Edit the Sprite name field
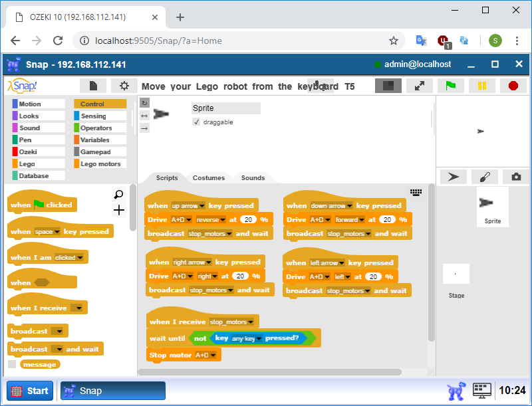This screenshot has width=532, height=406. pos(226,108)
